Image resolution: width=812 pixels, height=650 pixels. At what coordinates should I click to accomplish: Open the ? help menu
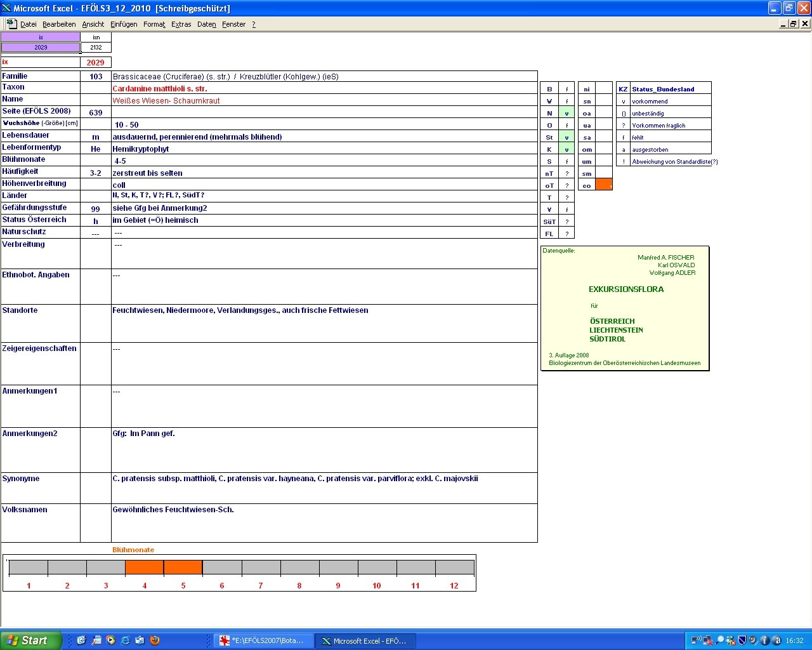(254, 24)
